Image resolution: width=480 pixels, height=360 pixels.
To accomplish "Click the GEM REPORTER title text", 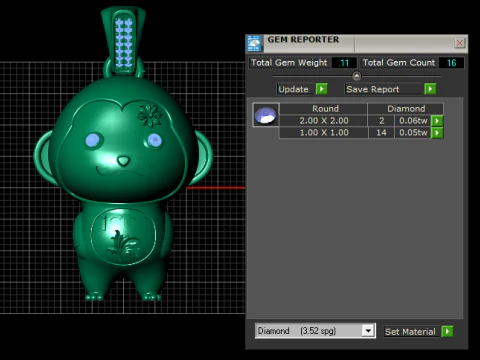I will 303,40.
